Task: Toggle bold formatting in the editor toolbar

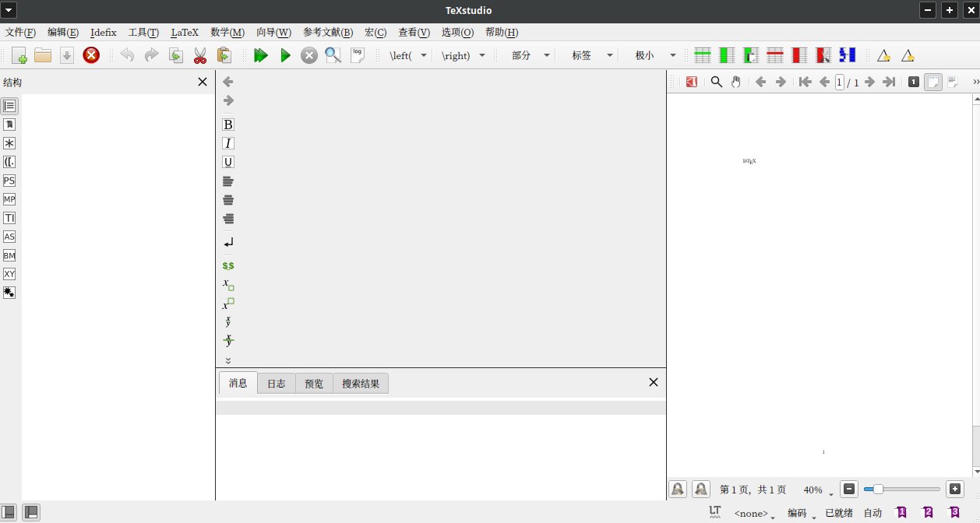Action: point(227,124)
